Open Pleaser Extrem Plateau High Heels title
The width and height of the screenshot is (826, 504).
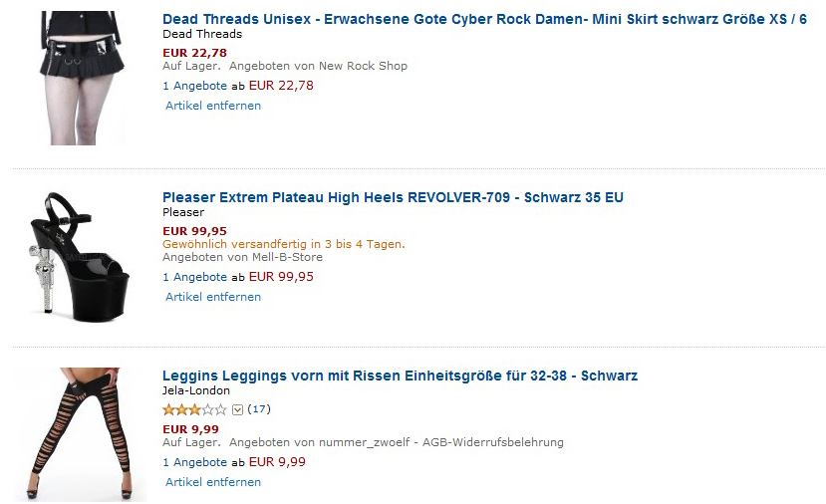(393, 197)
